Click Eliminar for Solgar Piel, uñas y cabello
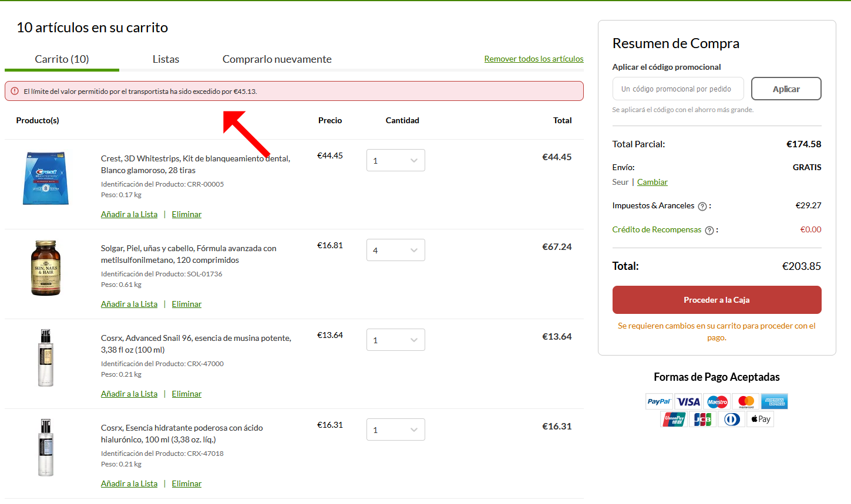The width and height of the screenshot is (851, 504). tap(187, 304)
